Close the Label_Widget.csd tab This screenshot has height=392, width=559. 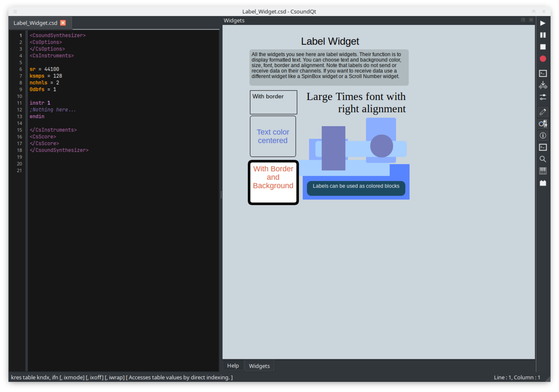63,23
